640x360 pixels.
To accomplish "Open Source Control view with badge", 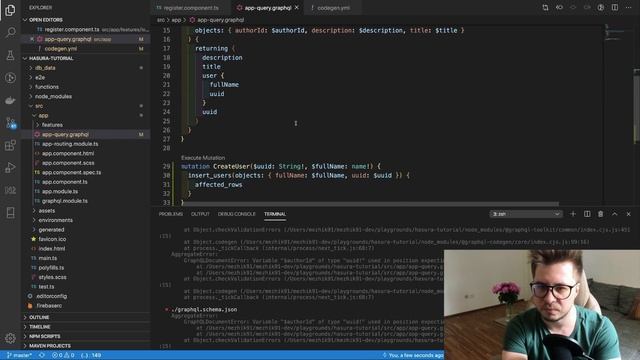I will tap(10, 122).
